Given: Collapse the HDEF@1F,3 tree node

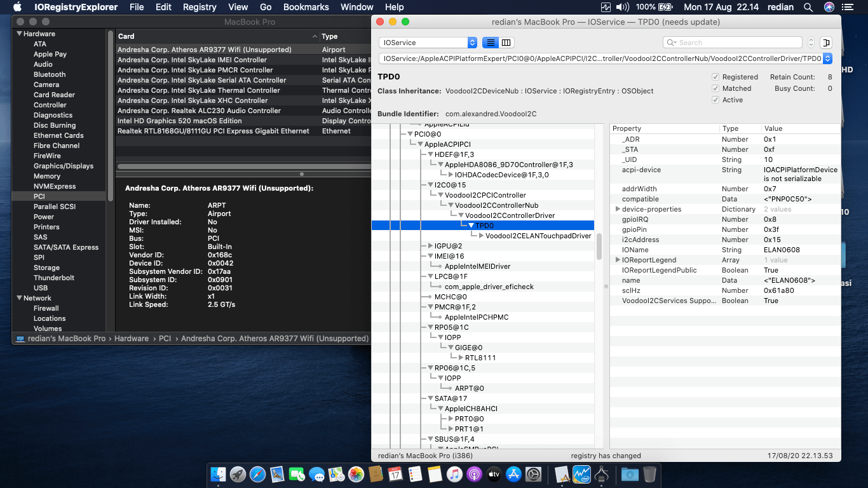Looking at the screenshot, I should [430, 154].
